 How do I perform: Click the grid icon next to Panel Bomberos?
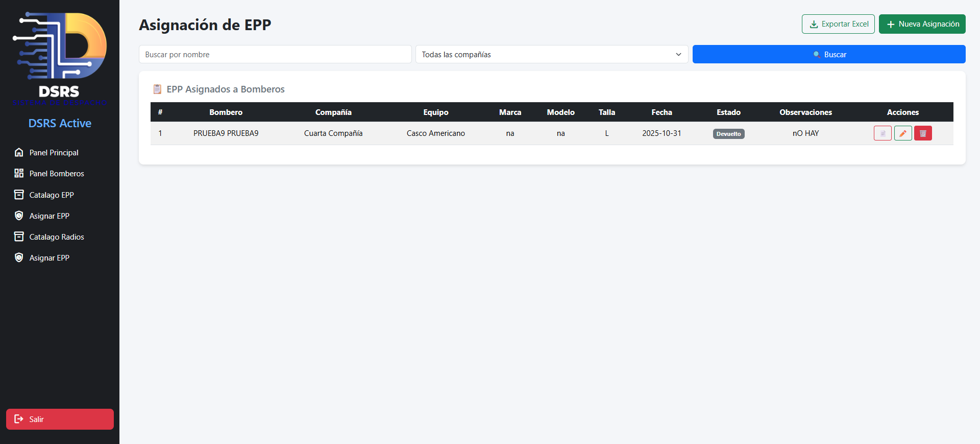[19, 173]
